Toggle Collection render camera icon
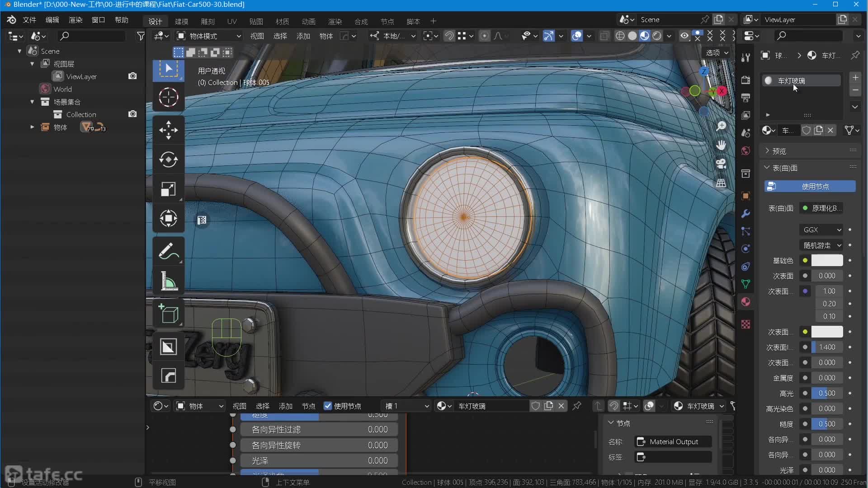The height and width of the screenshot is (488, 868). 132,114
